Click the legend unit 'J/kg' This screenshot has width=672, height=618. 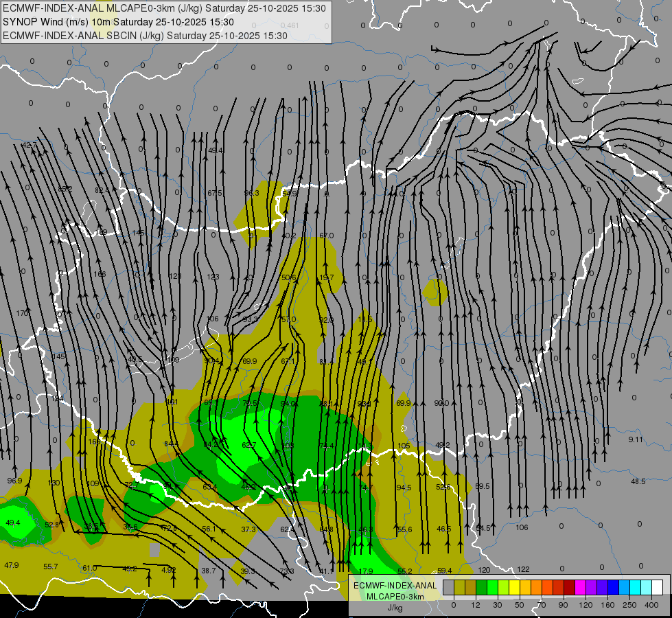[x=395, y=608]
